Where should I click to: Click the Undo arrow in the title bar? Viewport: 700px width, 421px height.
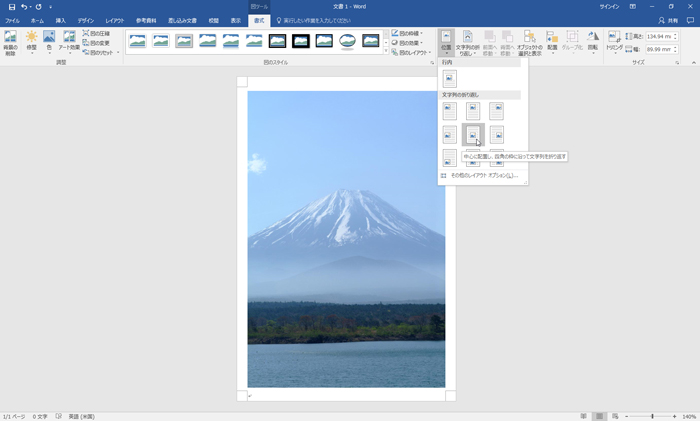(x=24, y=7)
